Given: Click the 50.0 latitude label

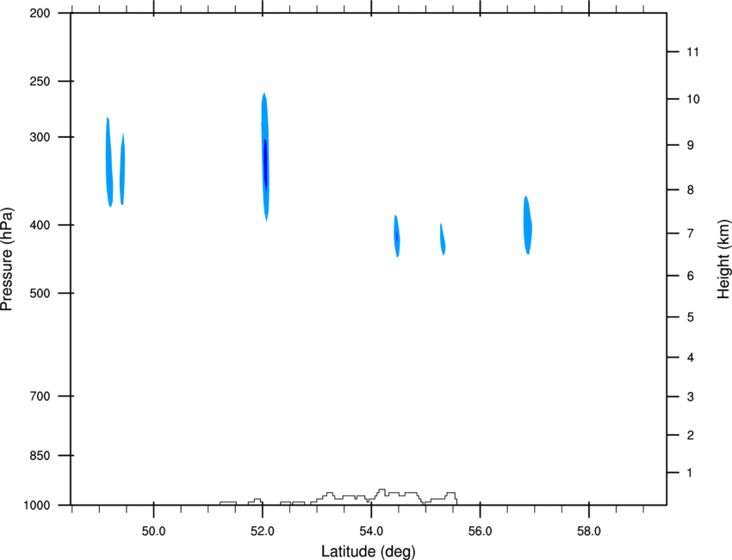Looking at the screenshot, I should pos(153,532).
